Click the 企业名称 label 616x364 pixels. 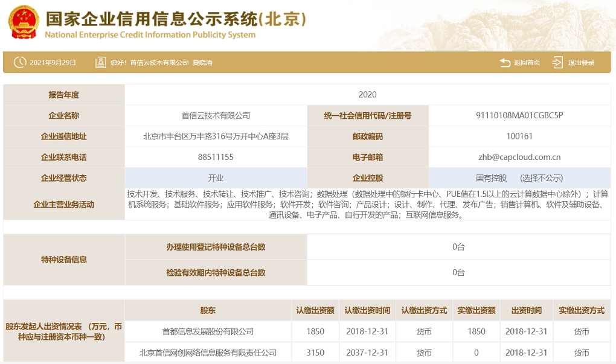[63, 115]
